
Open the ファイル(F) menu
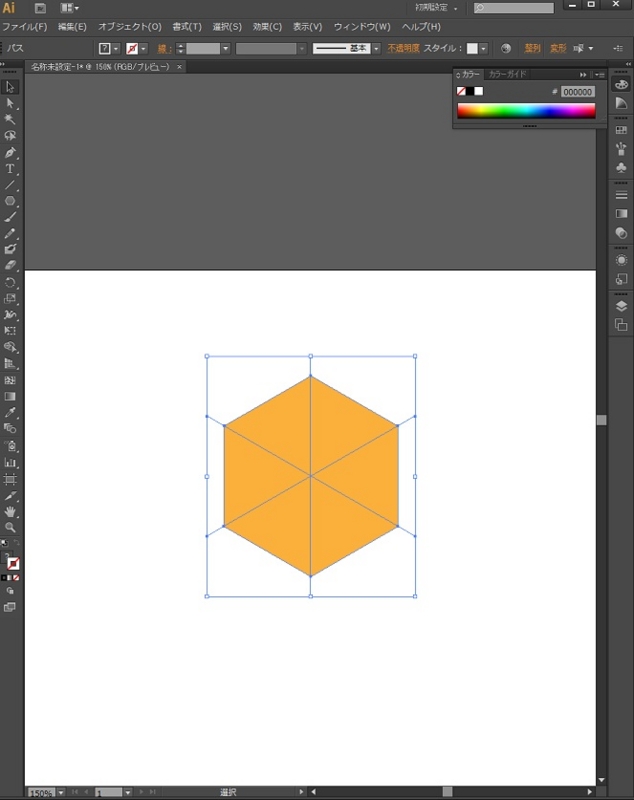coord(24,27)
